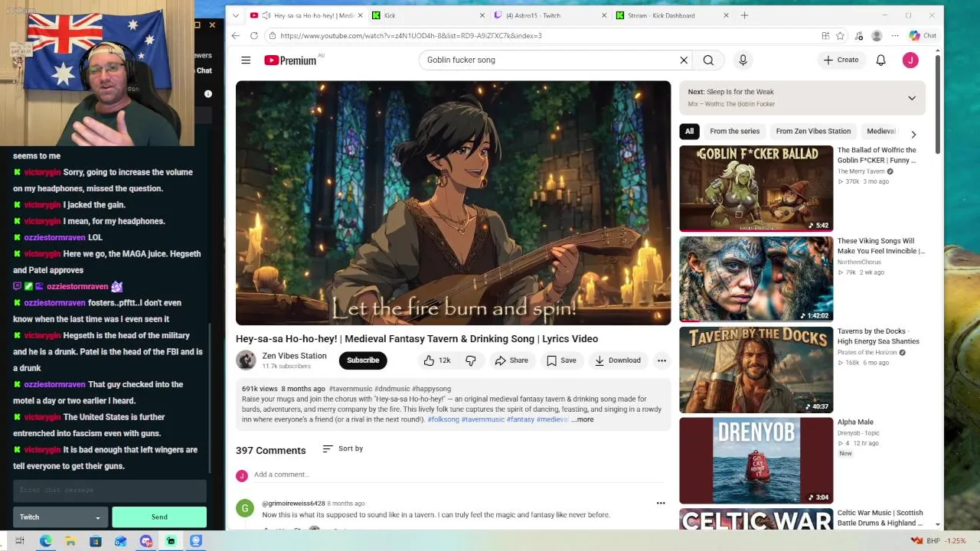Viewport: 980px width, 551px height.
Task: Open File Explorer from the taskbar
Action: tap(70, 541)
